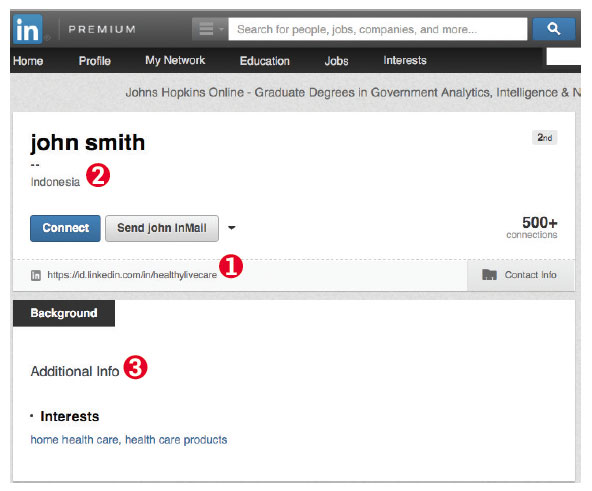592x491 pixels.
Task: Open Interests in the navigation bar
Action: [405, 60]
